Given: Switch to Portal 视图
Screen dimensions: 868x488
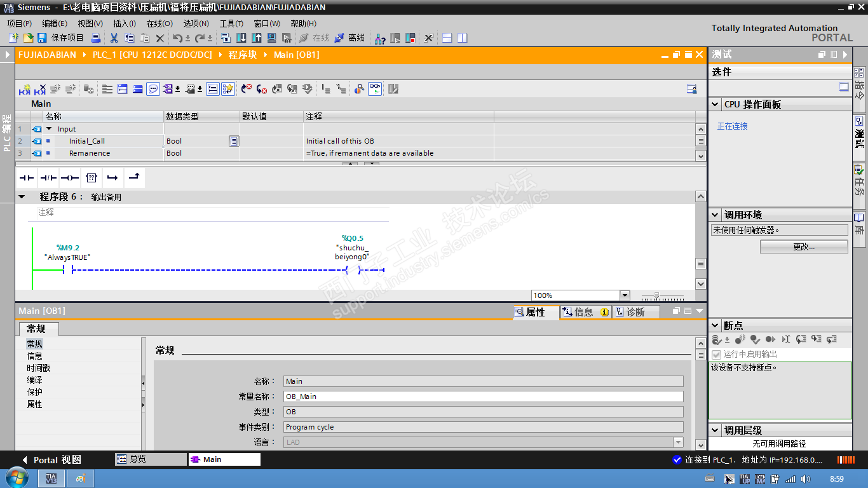Looking at the screenshot, I should coord(51,459).
